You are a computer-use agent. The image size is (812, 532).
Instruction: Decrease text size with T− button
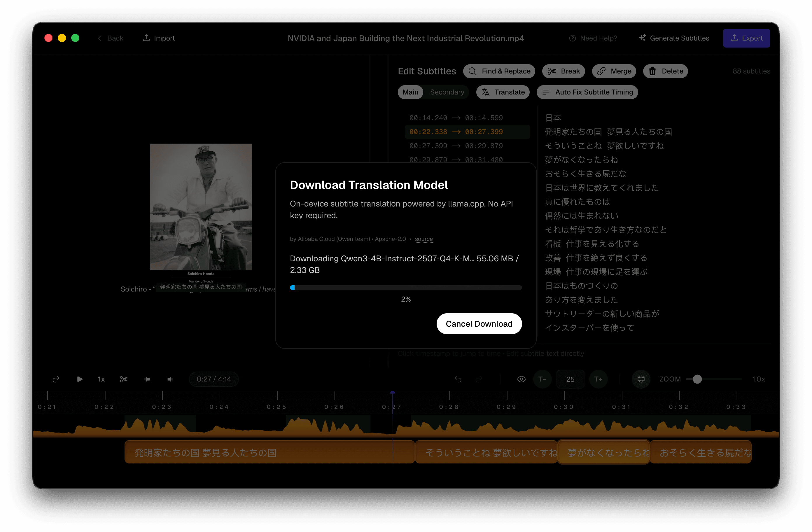(x=542, y=379)
